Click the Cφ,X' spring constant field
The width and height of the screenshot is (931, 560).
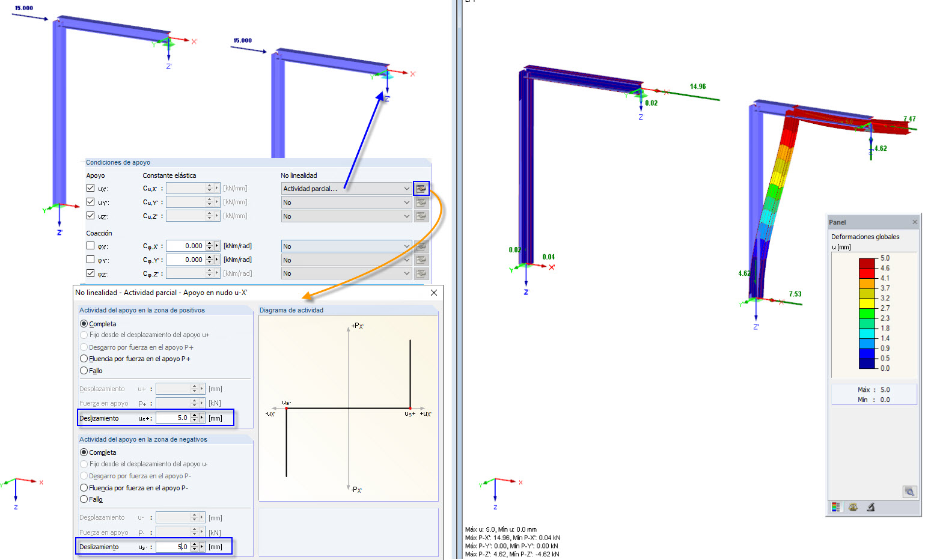pyautogui.click(x=186, y=246)
